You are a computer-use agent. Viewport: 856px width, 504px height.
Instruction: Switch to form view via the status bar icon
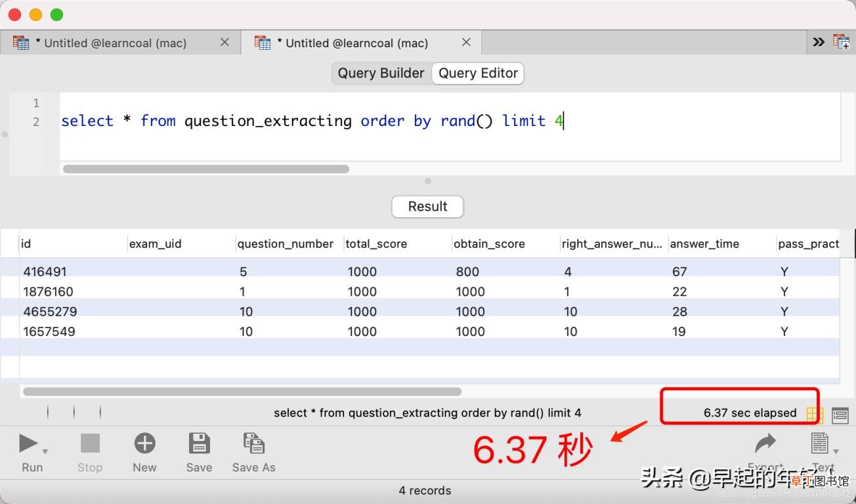click(840, 415)
